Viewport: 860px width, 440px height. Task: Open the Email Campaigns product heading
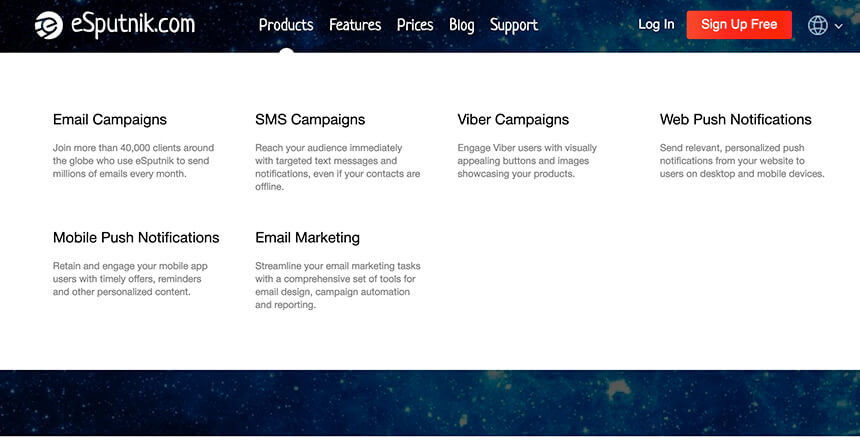[110, 120]
